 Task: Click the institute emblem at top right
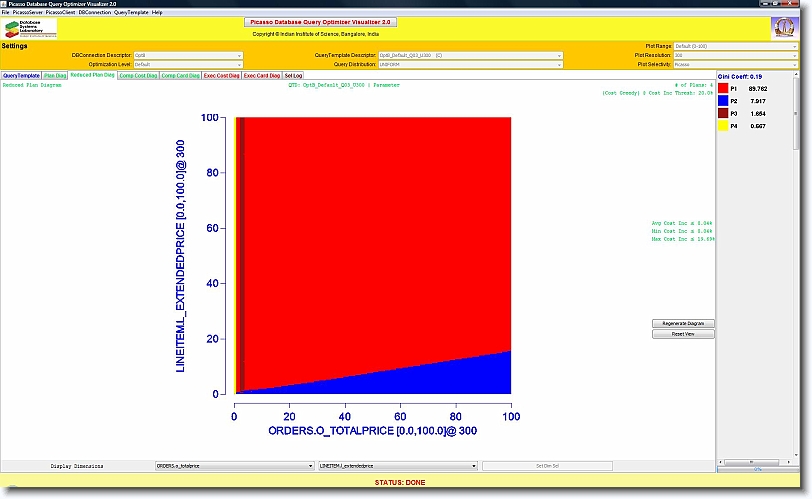click(x=784, y=28)
